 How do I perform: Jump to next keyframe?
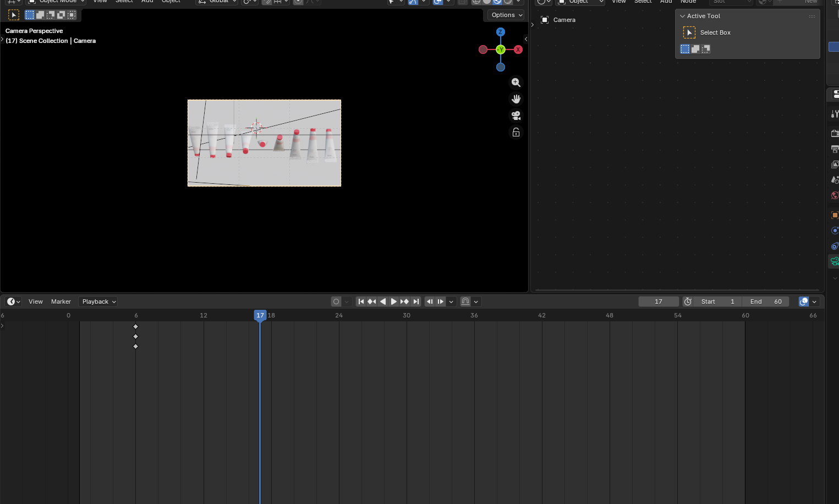405,302
